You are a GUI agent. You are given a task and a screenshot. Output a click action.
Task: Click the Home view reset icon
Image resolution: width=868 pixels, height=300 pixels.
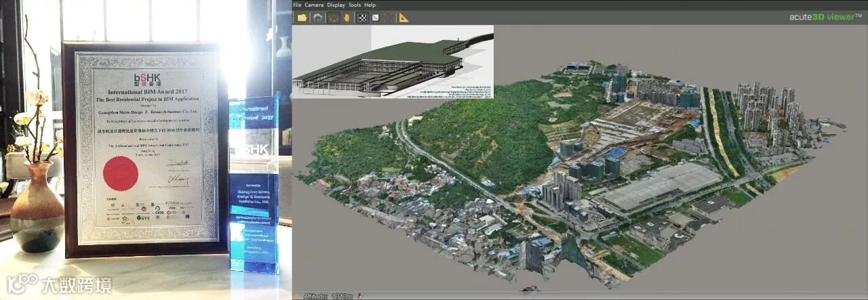(x=317, y=18)
